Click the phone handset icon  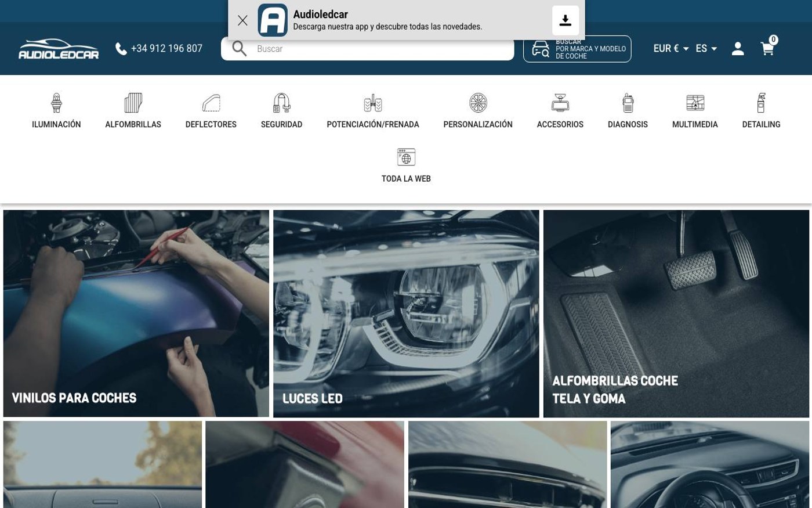point(121,49)
